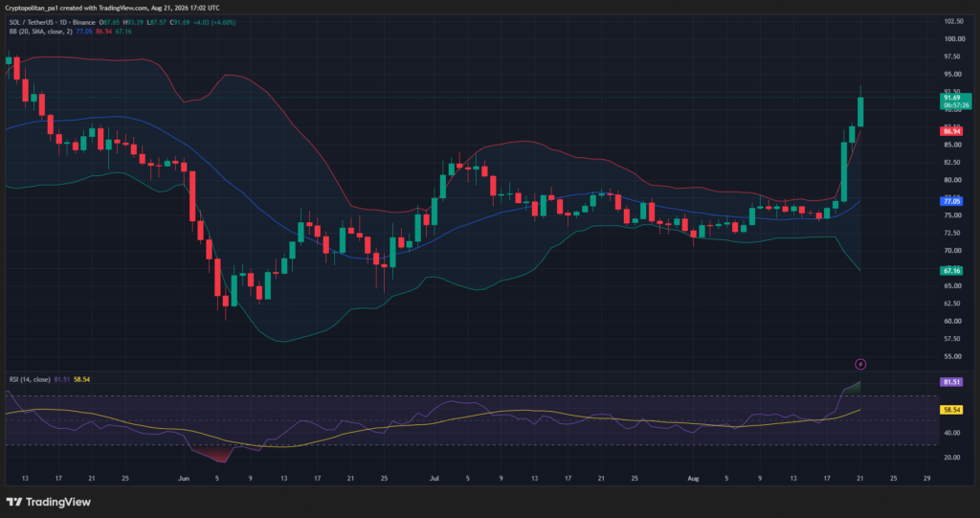The image size is (980, 518).
Task: Click the 70.00 price axis tick
Action: pos(952,250)
